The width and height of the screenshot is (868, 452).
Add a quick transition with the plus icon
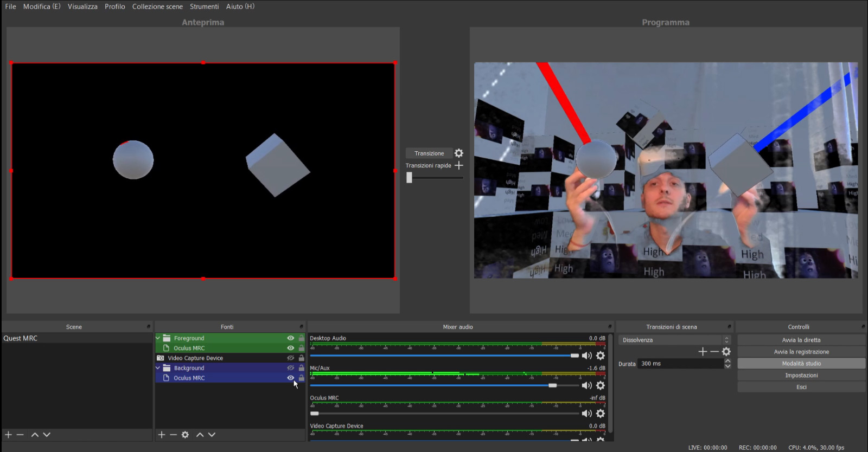pyautogui.click(x=459, y=165)
